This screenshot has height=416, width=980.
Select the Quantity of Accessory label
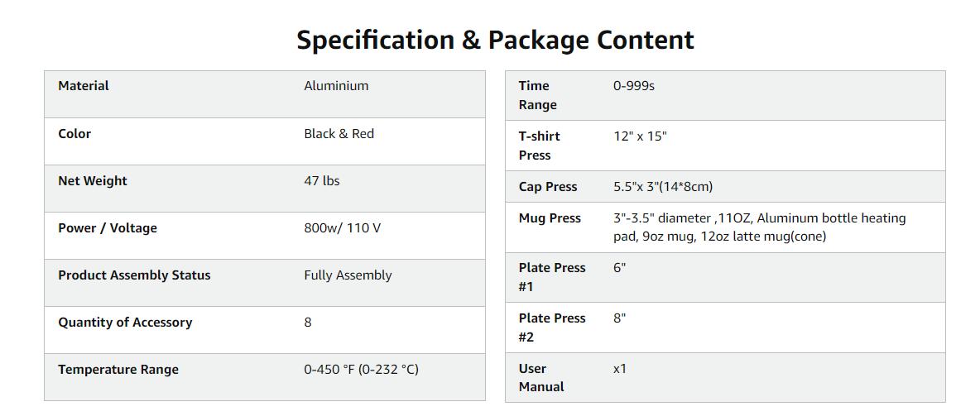pos(125,323)
